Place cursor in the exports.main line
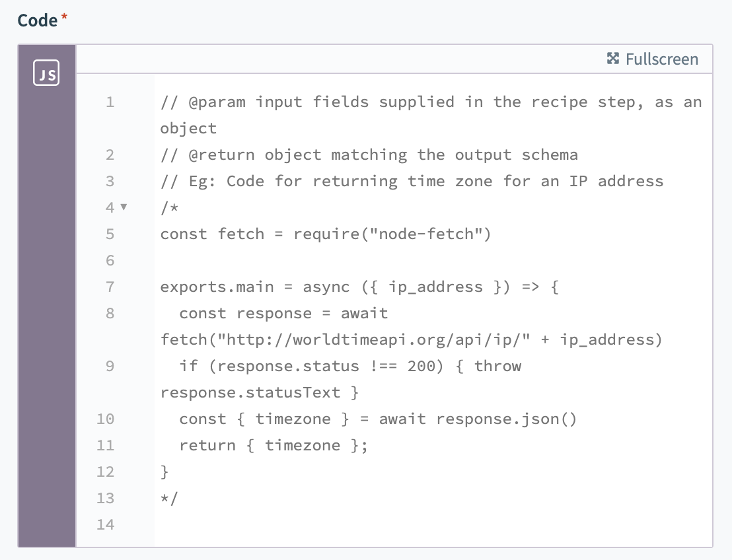732x560 pixels. 359,287
